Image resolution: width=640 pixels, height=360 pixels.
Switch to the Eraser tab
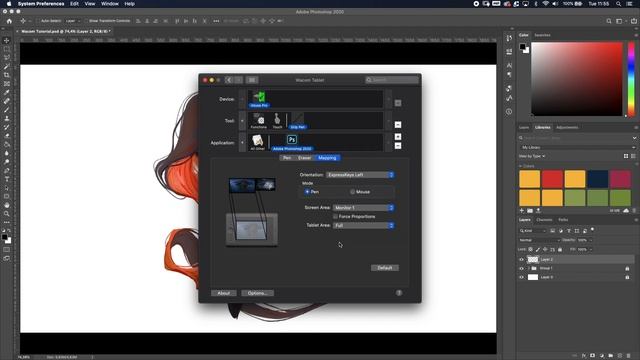304,158
